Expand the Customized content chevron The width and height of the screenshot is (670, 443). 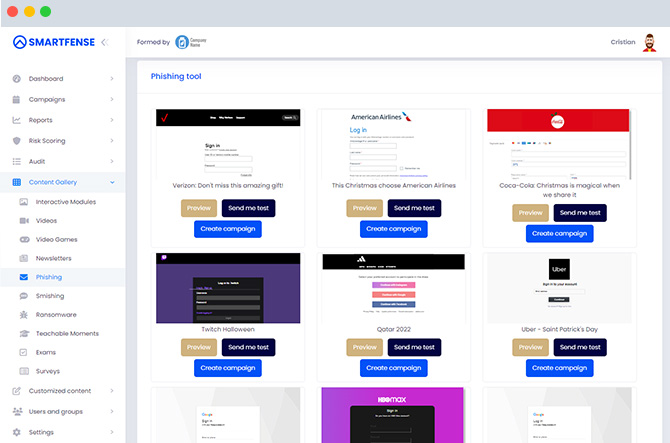click(x=112, y=390)
